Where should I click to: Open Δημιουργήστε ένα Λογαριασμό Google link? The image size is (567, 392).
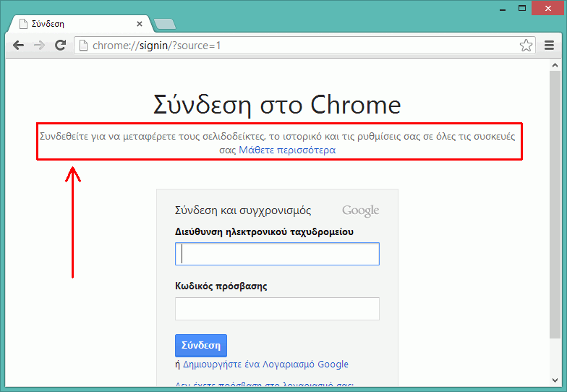[265, 365]
